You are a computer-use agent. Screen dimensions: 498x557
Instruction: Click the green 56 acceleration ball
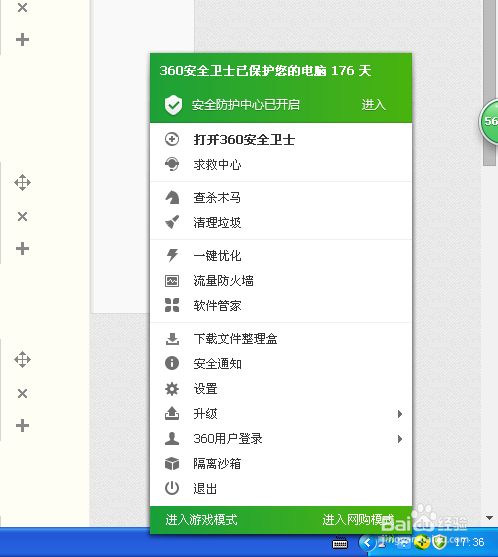(489, 121)
